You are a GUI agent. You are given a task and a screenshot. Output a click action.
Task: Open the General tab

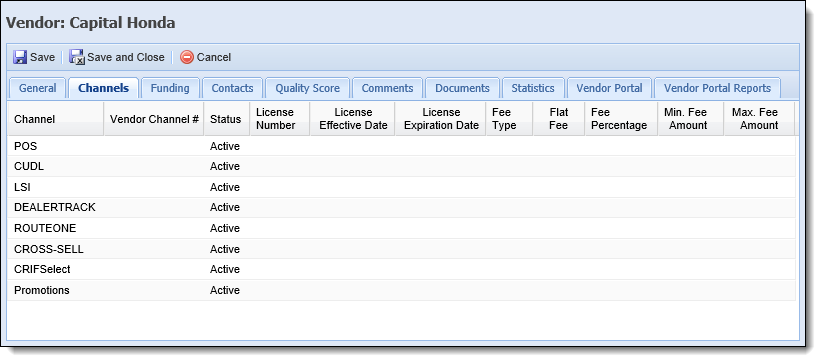[x=37, y=88]
